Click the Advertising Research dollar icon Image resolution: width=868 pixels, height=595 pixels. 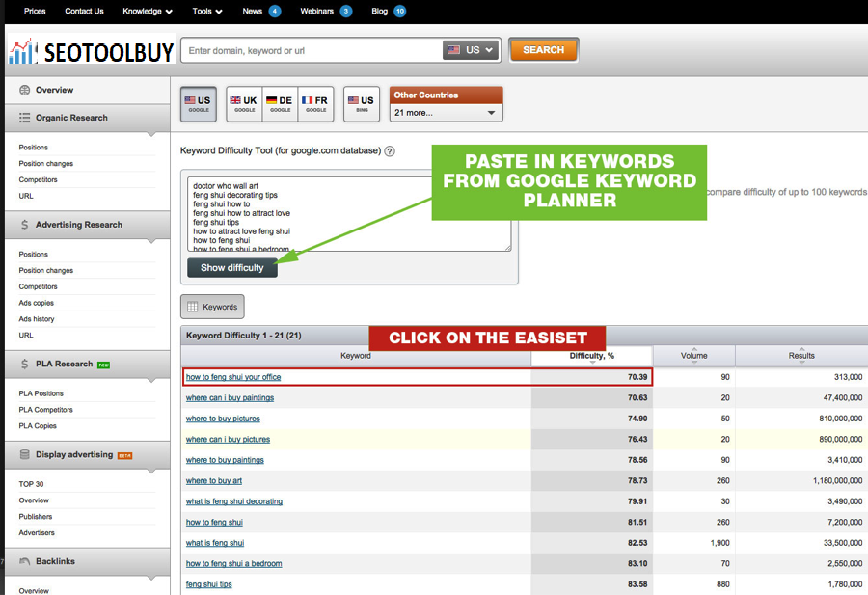(24, 224)
